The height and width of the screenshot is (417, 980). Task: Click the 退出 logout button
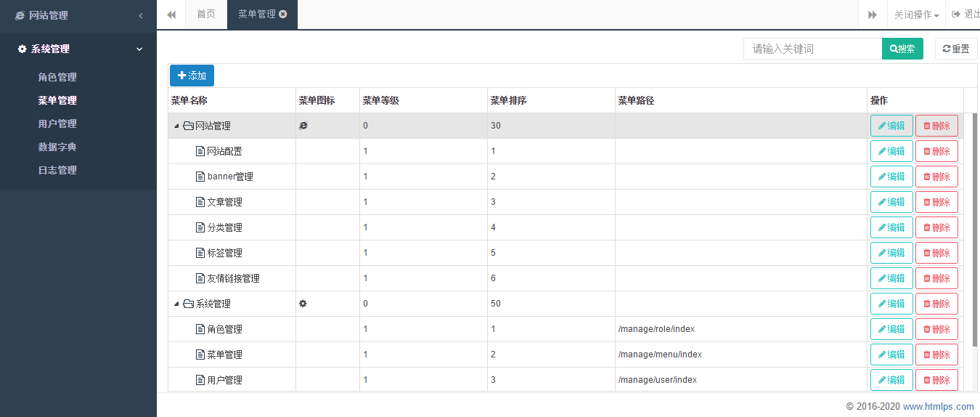[x=965, y=15]
